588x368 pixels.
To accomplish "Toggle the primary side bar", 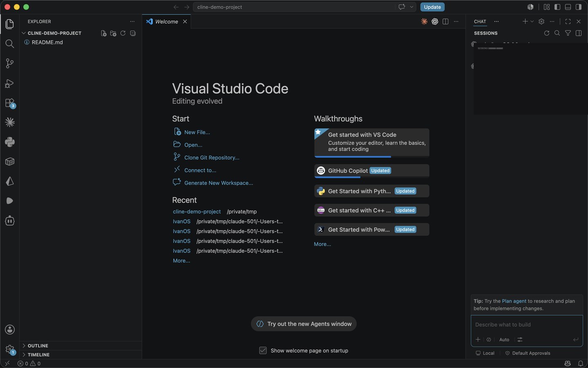I will coord(557,7).
